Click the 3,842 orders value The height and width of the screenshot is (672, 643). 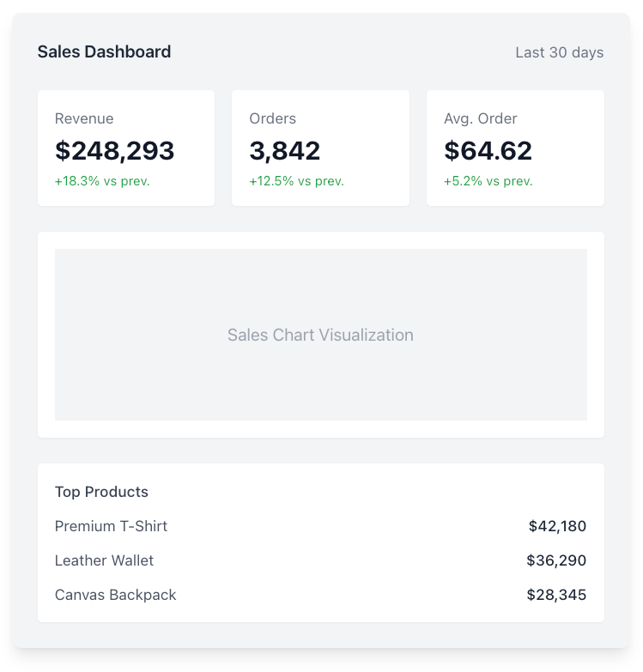coord(284,151)
